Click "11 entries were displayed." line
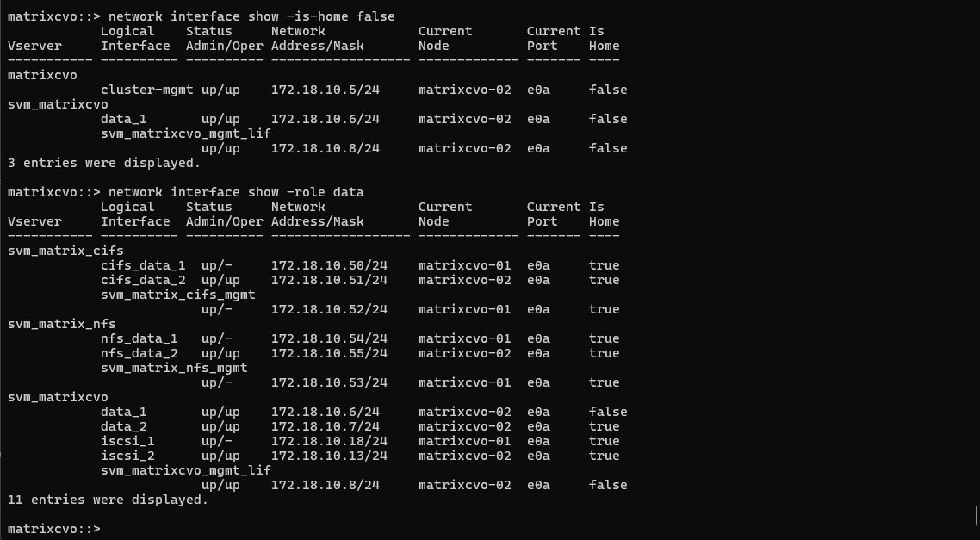 (108, 500)
